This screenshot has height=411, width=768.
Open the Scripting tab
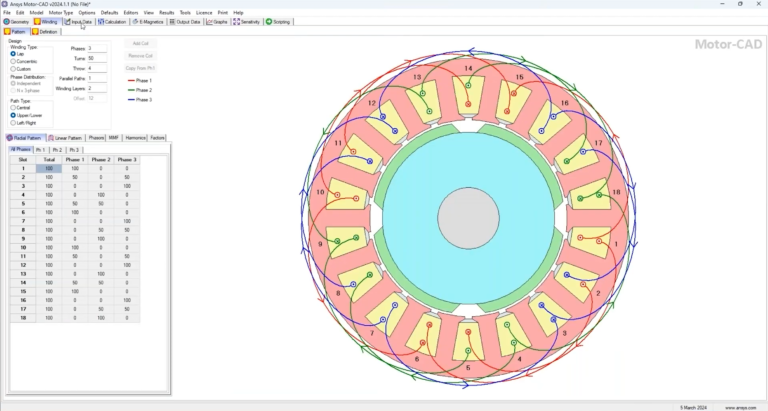coord(278,22)
